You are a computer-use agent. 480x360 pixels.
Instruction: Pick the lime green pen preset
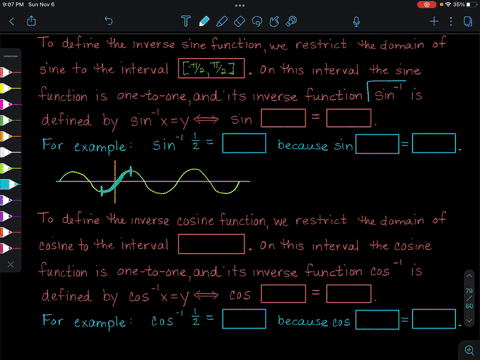click(x=10, y=168)
